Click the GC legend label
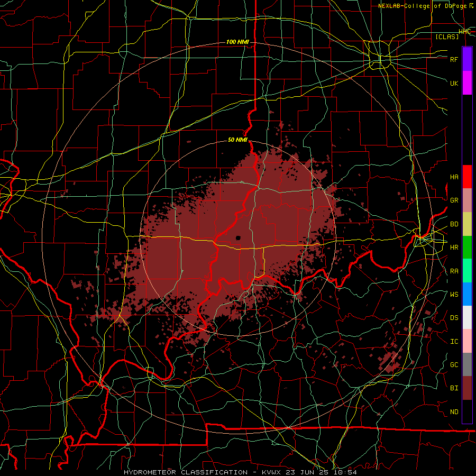Viewport: 476px width, 476px height. click(454, 365)
